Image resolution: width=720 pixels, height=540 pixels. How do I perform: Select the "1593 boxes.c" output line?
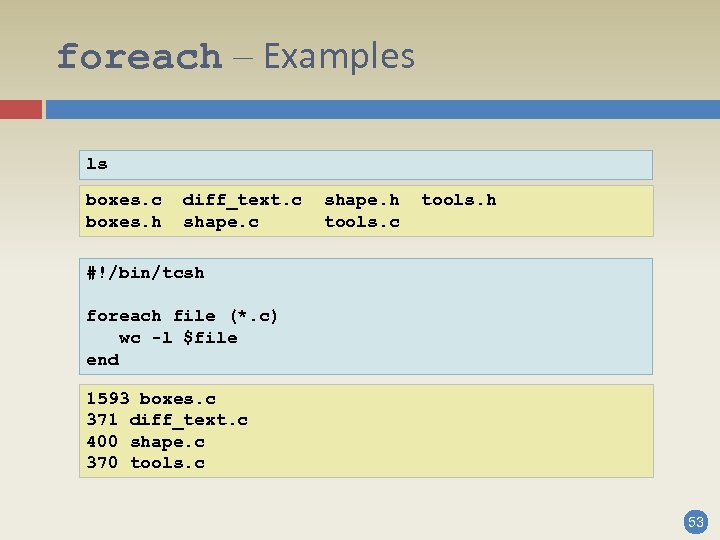point(151,399)
